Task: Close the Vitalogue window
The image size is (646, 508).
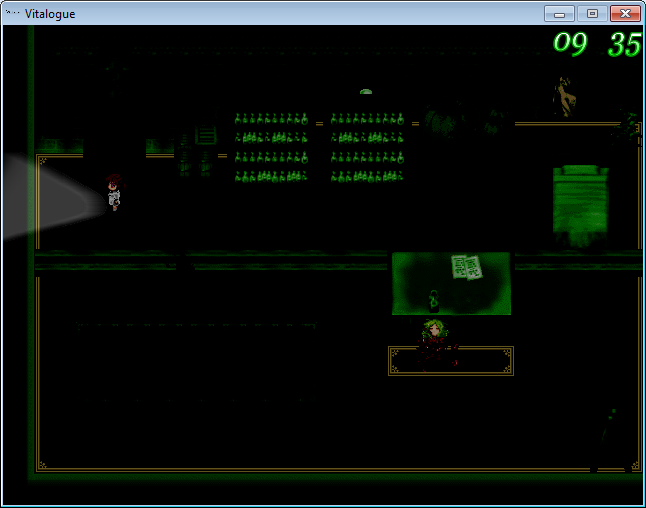Action: point(625,14)
